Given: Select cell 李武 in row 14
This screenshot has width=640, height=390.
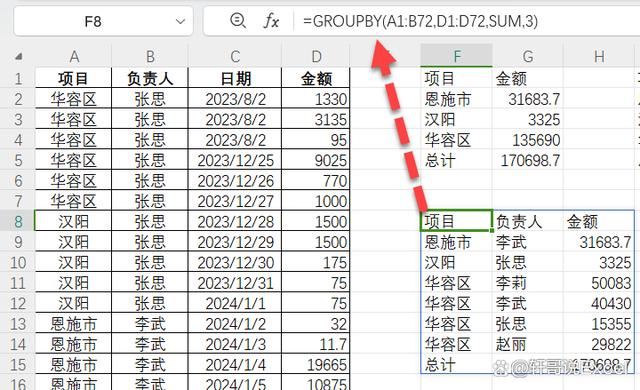Looking at the screenshot, I should [150, 344].
